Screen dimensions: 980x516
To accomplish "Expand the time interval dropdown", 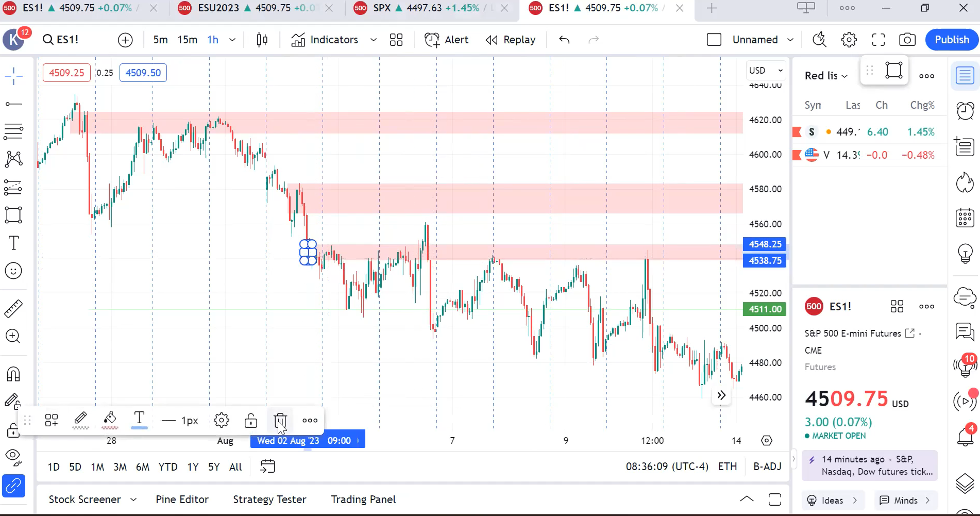I will [232, 40].
